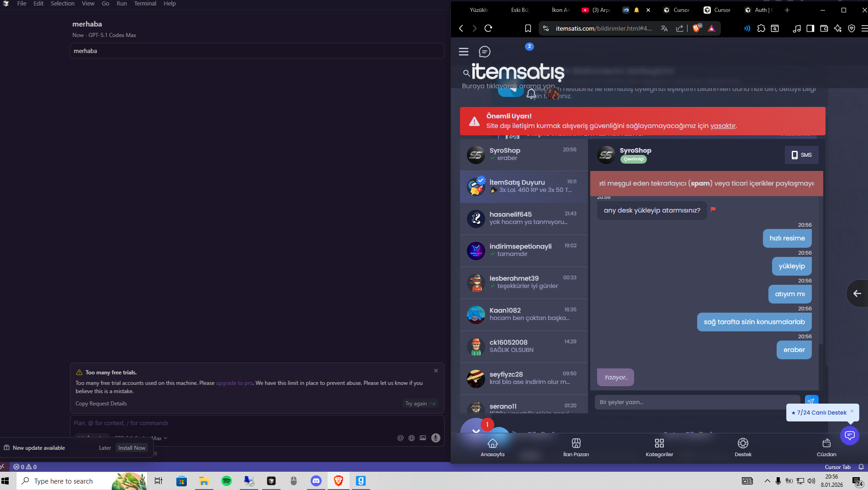Image resolution: width=868 pixels, height=490 pixels.
Task: Open the İtemSatış Duyuru conversation
Action: (524, 187)
